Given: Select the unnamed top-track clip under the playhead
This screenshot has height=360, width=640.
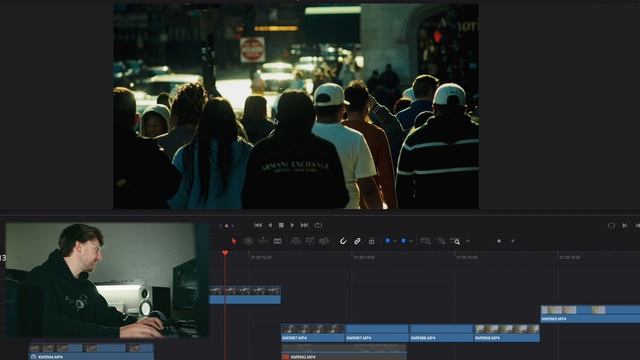Looking at the screenshot, I should pos(245,295).
